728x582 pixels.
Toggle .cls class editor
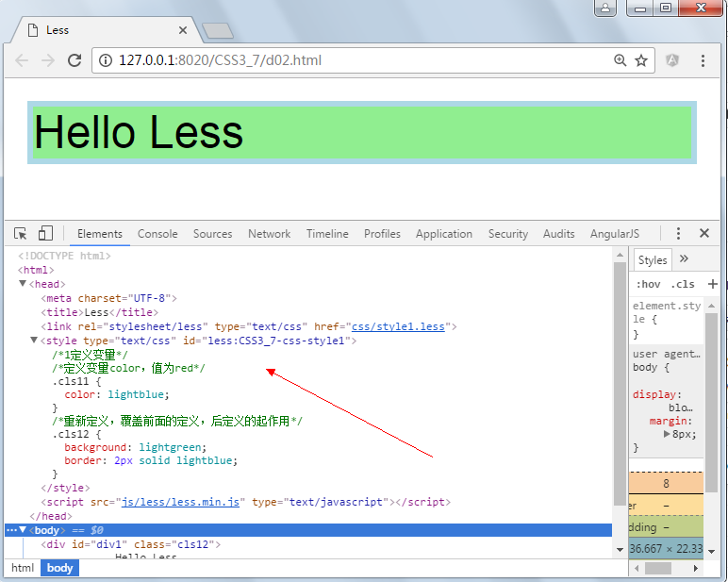[x=682, y=284]
